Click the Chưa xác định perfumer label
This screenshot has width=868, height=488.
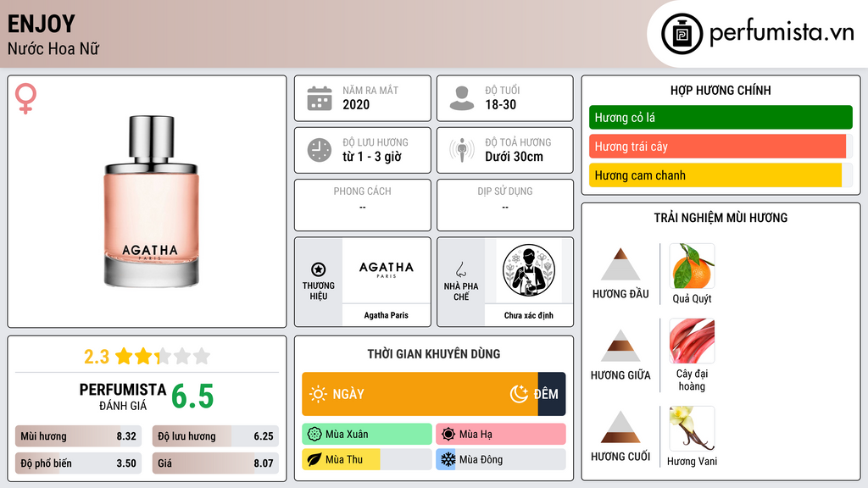point(529,315)
